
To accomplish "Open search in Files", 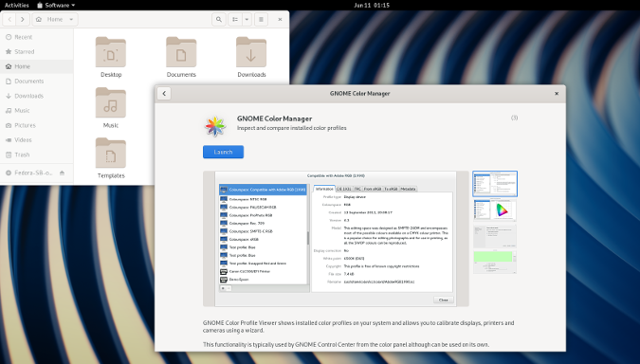I will coord(219,19).
